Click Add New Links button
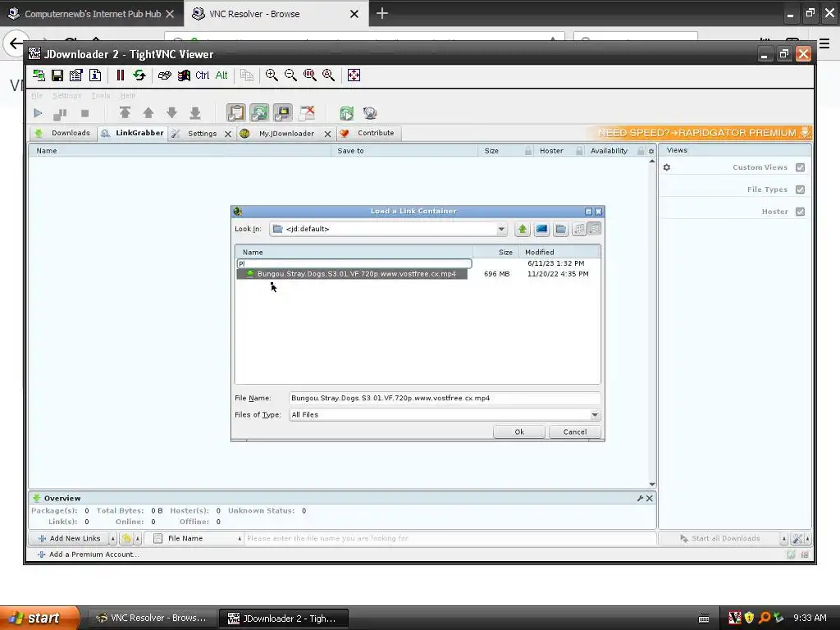Screen dimensions: 840x630 click(x=70, y=538)
